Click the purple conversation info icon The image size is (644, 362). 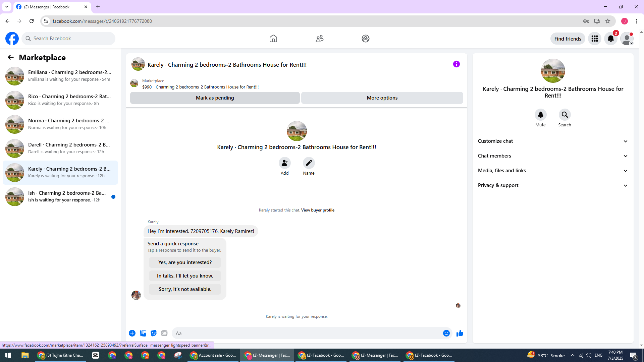(456, 64)
